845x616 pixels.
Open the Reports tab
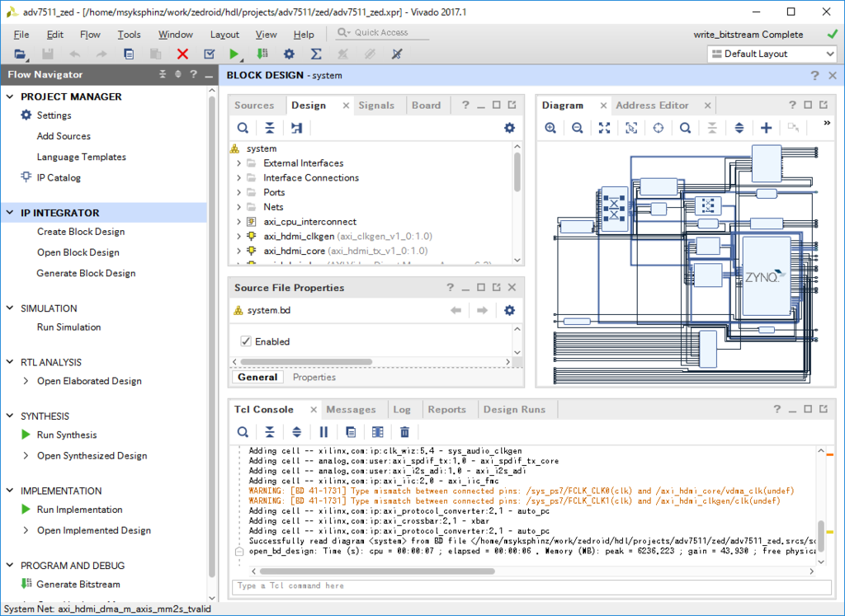click(446, 409)
